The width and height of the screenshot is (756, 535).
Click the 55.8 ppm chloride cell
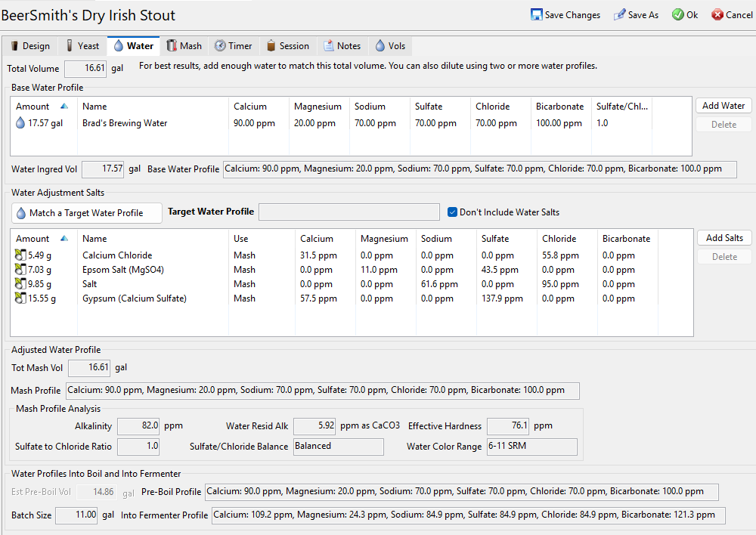click(x=560, y=255)
